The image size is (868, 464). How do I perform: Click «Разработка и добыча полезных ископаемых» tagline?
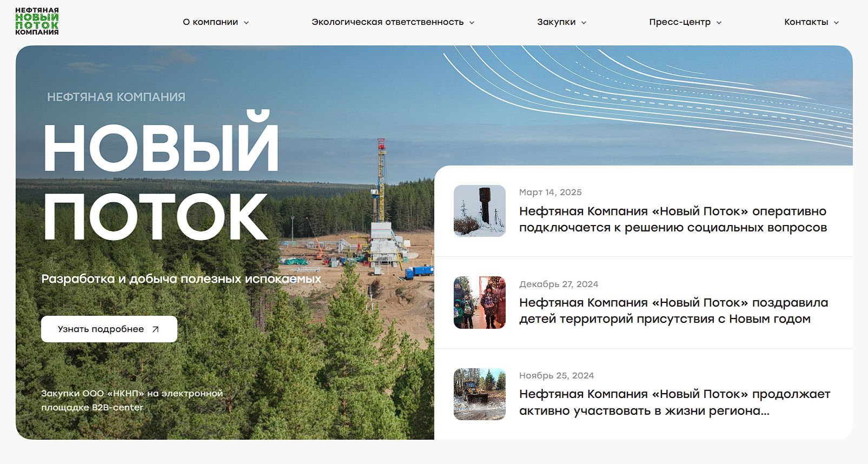(x=181, y=279)
